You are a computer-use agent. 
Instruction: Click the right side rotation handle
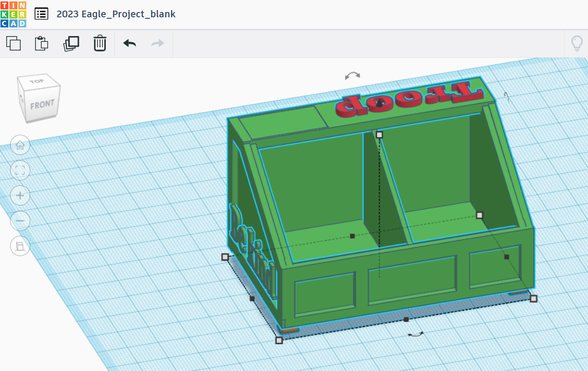(x=505, y=97)
